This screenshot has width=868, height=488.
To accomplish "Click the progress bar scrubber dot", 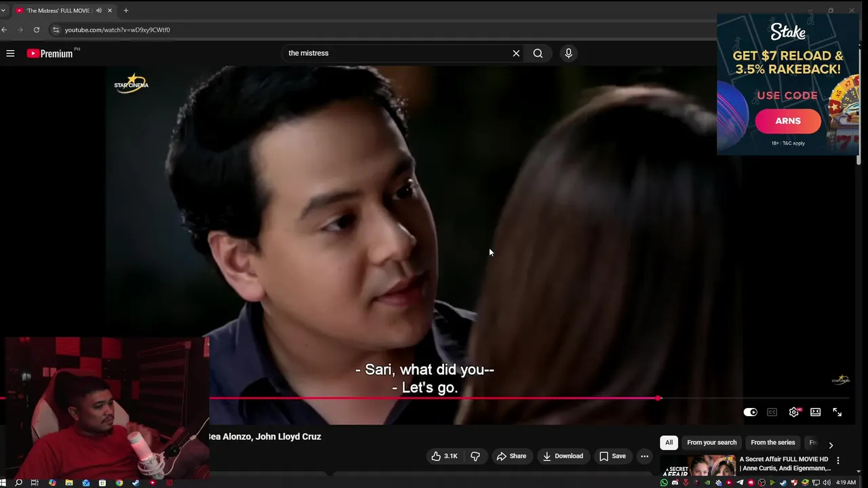I will click(658, 398).
